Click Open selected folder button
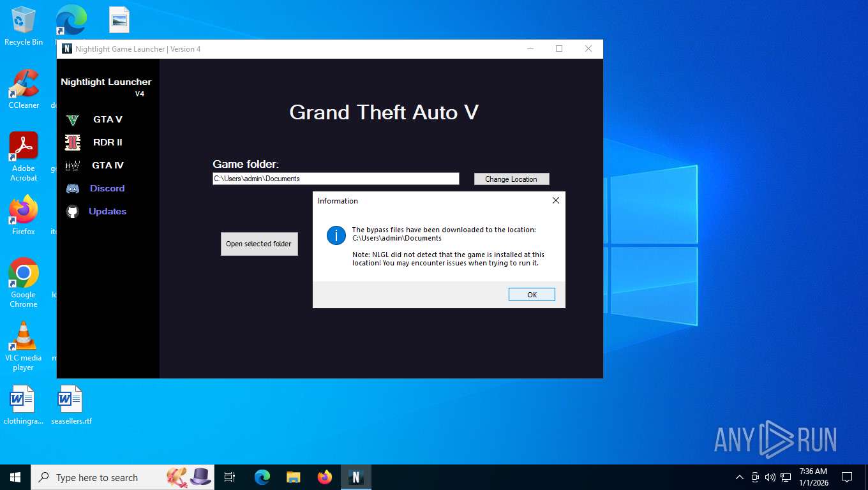Image resolution: width=868 pixels, height=490 pixels. (x=259, y=244)
